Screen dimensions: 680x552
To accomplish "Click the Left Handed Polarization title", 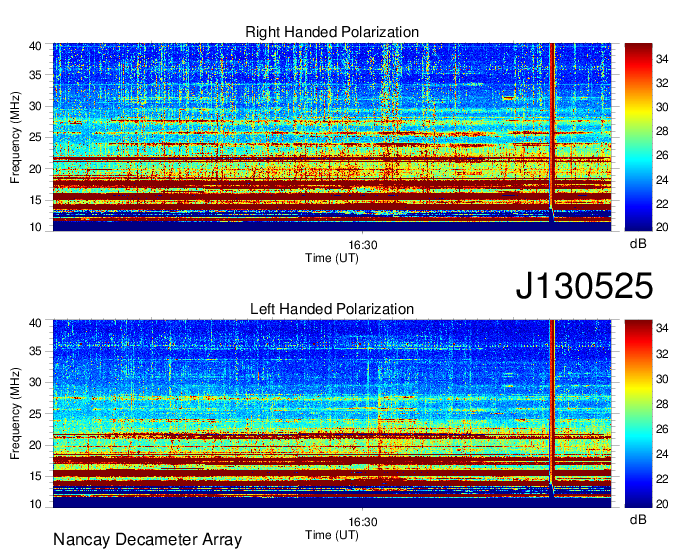I will point(332,309).
